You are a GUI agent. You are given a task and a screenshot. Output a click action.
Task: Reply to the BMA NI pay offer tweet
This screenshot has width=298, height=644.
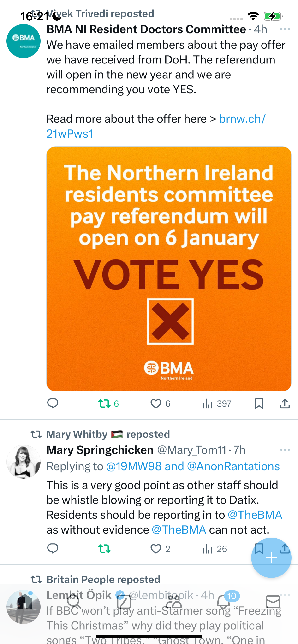pyautogui.click(x=53, y=403)
